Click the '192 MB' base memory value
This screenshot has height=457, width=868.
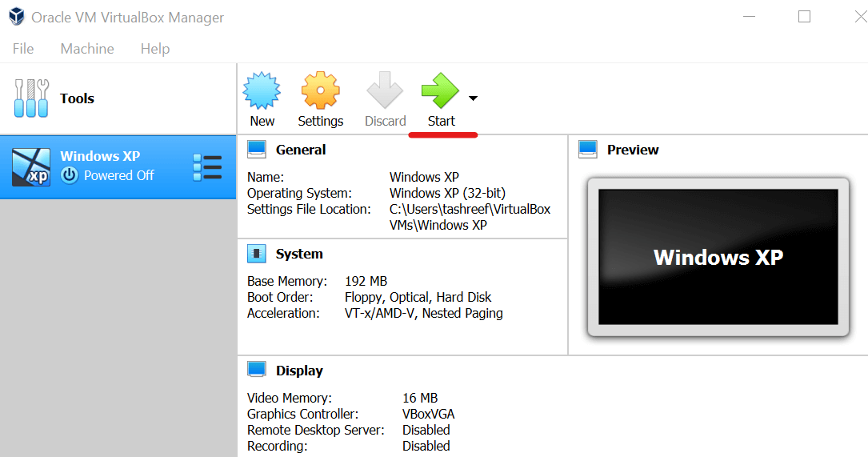coord(366,281)
